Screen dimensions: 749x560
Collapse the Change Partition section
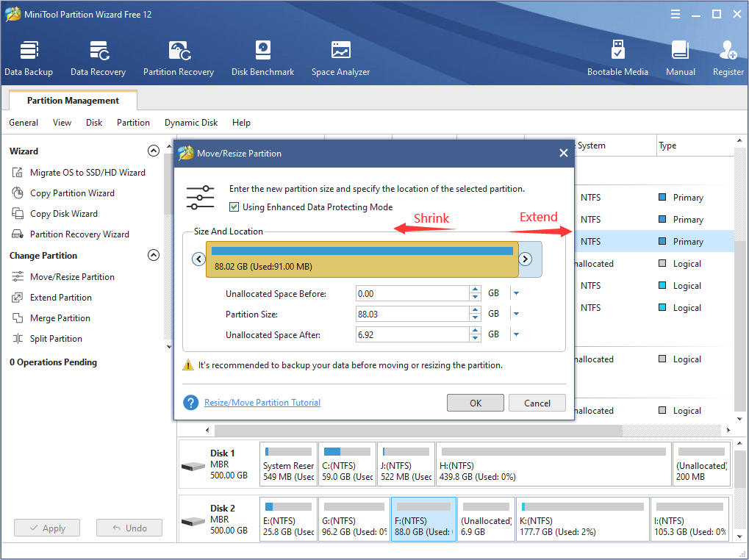[x=154, y=255]
